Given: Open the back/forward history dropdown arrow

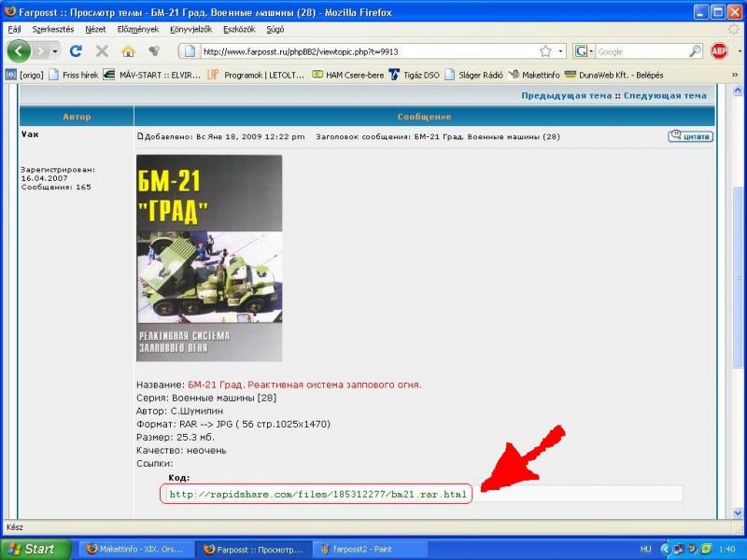Looking at the screenshot, I should click(54, 51).
